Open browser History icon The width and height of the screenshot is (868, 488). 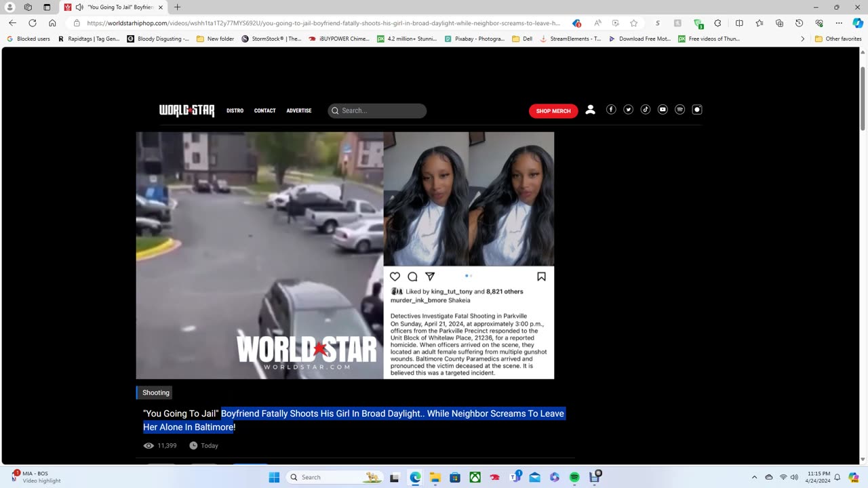799,23
